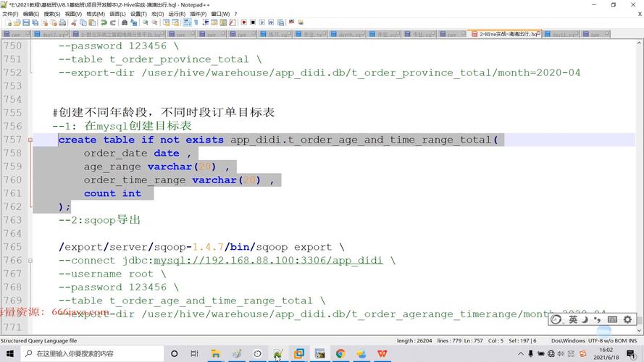Open WPS Office from the taskbar
Image resolution: width=644 pixels, height=362 pixels.
tap(382, 353)
